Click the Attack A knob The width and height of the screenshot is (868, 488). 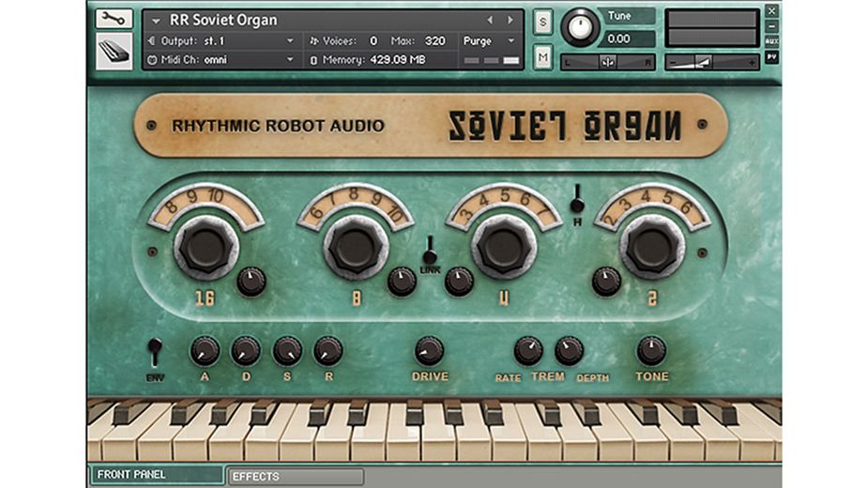click(205, 351)
